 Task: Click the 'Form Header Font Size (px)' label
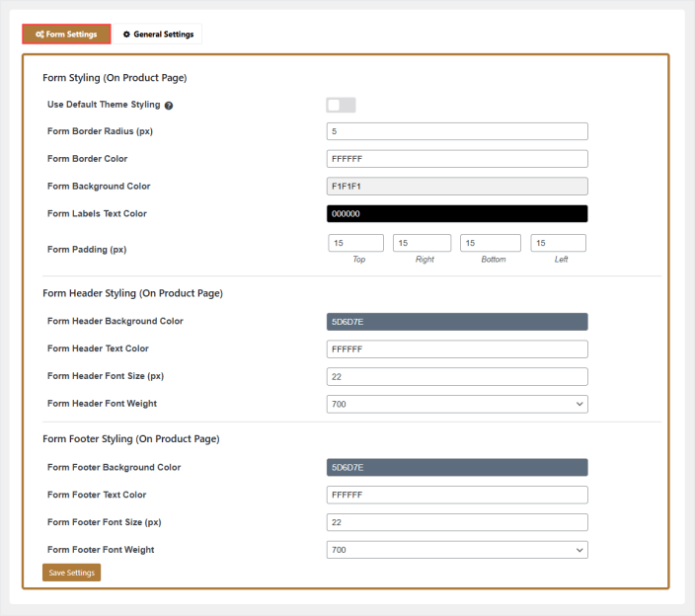click(x=106, y=376)
